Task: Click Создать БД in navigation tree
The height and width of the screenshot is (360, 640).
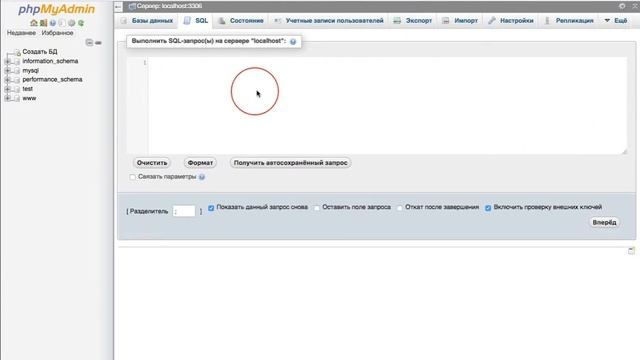Action: (40, 52)
